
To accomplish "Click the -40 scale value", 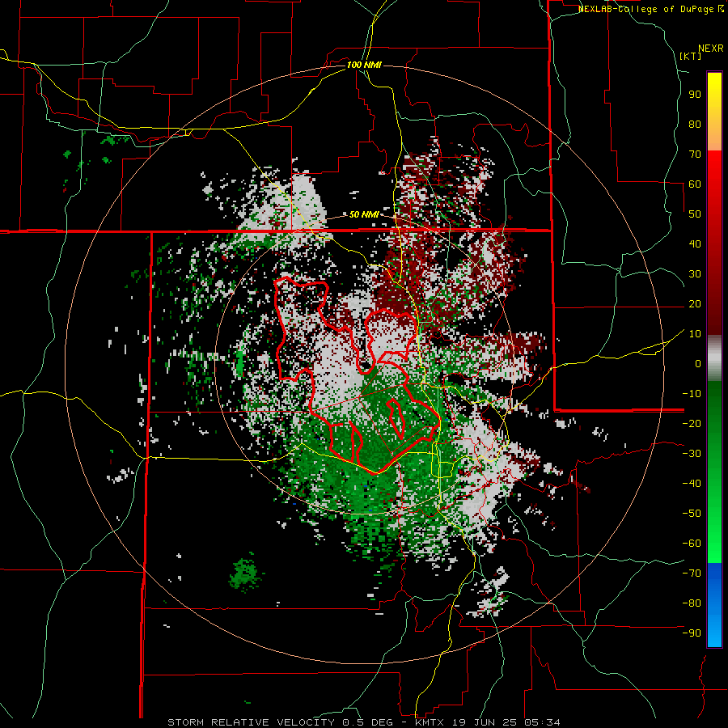I will [x=692, y=484].
